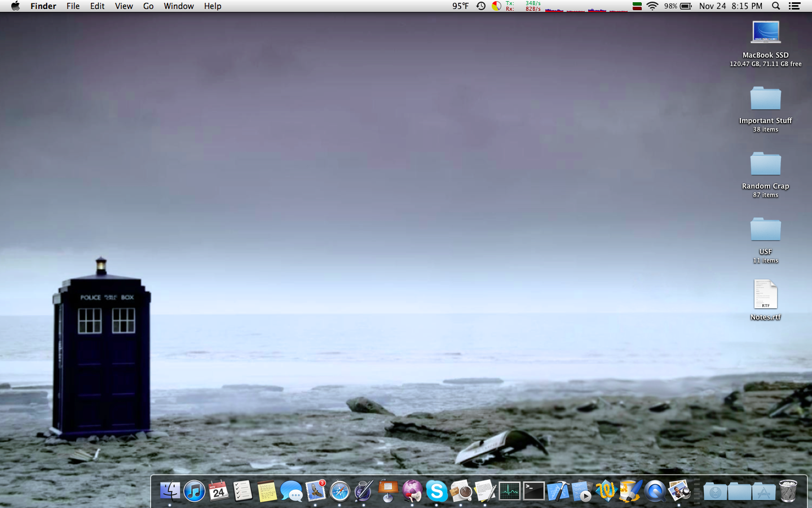Open the purple globe megaphone app
812x508 pixels.
click(x=412, y=491)
